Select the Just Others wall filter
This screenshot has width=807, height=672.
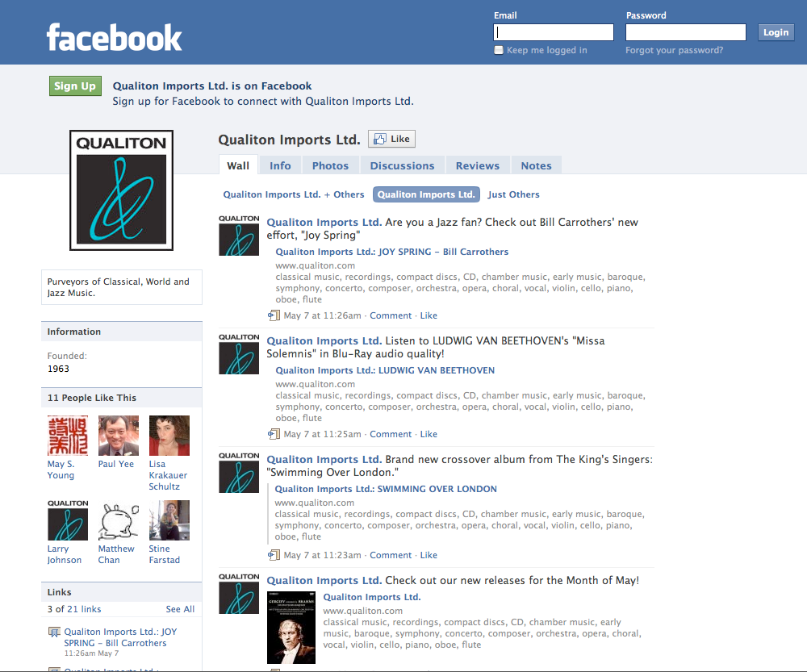(513, 194)
